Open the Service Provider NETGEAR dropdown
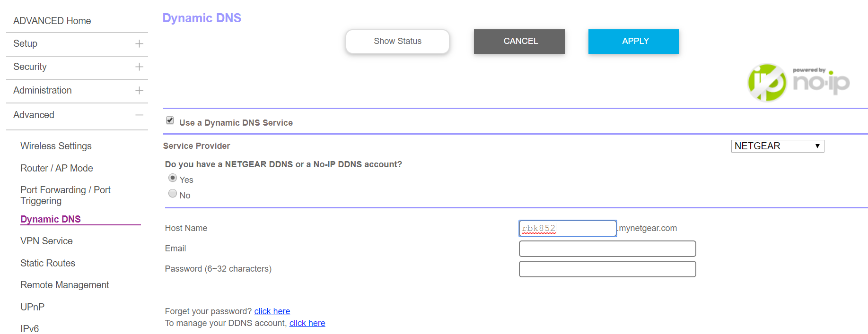The image size is (868, 334). click(778, 146)
